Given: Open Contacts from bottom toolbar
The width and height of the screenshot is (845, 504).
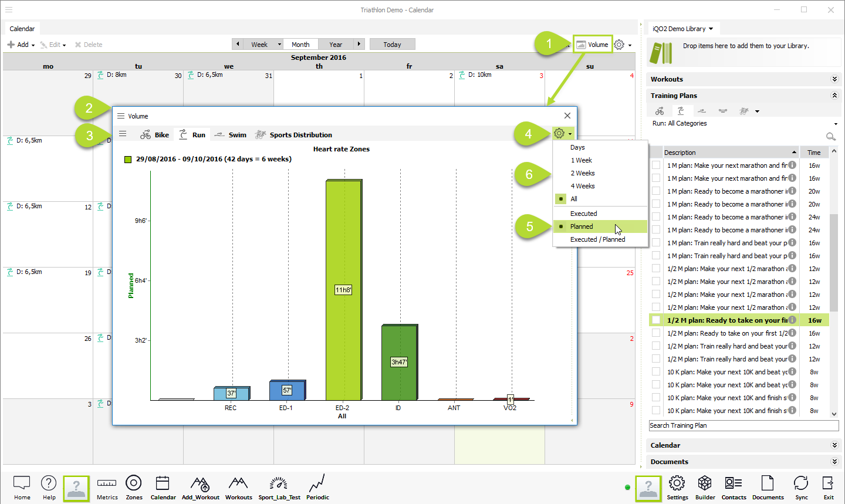Looking at the screenshot, I should pyautogui.click(x=734, y=487).
